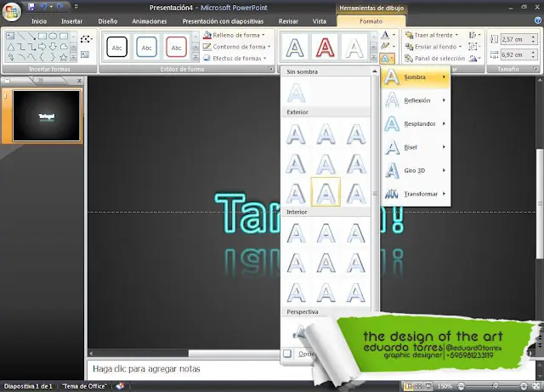
Task: Open Estilos de forma dialog launcher
Action: click(270, 69)
